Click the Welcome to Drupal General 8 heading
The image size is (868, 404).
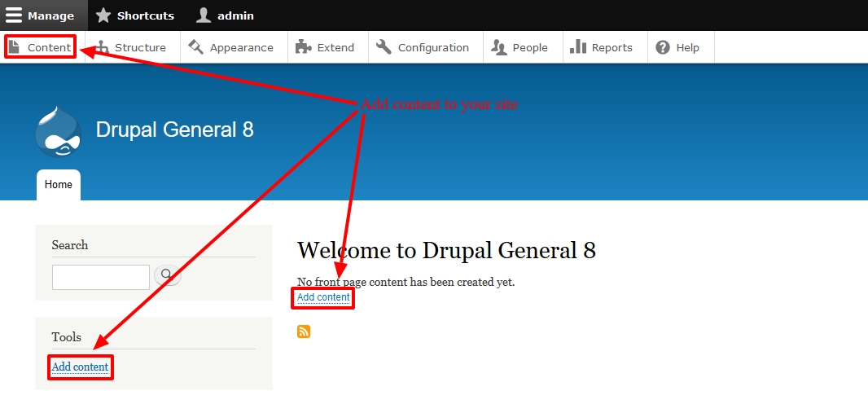(x=446, y=251)
